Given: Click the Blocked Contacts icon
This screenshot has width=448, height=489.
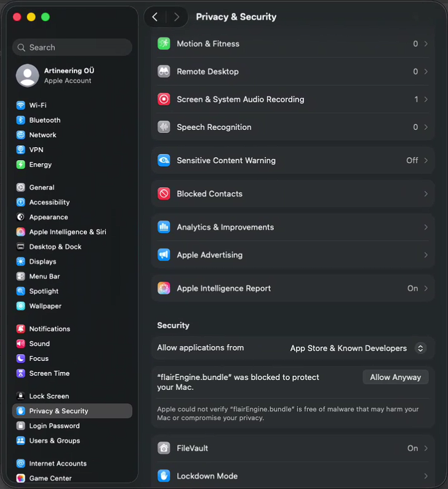Looking at the screenshot, I should click(x=164, y=193).
